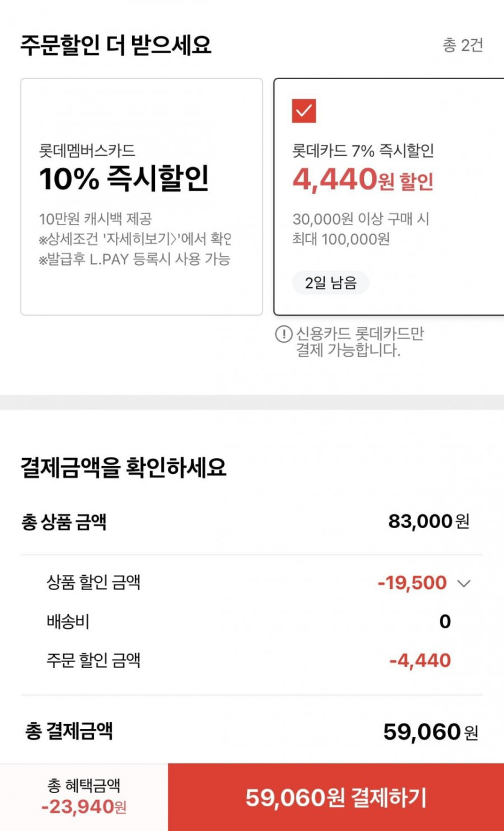
Task: Uncheck the Lotte Card 7% discount checkbox
Action: coord(304,111)
